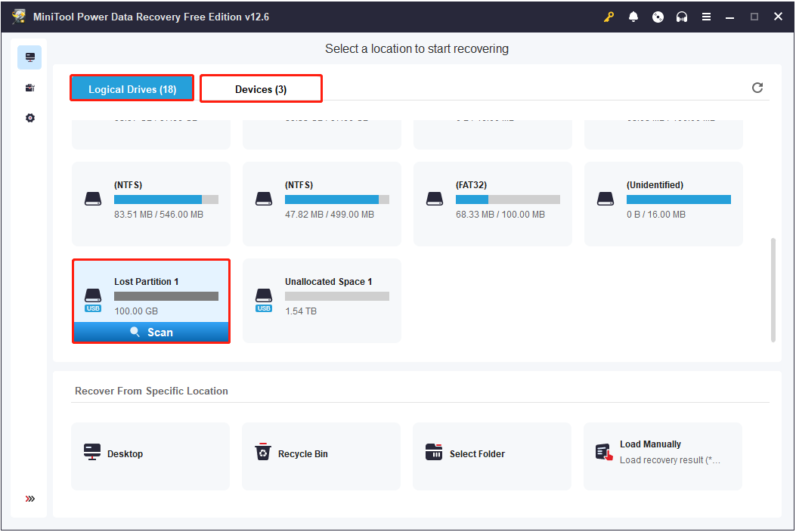Open Settings via the gear icon

(29, 117)
